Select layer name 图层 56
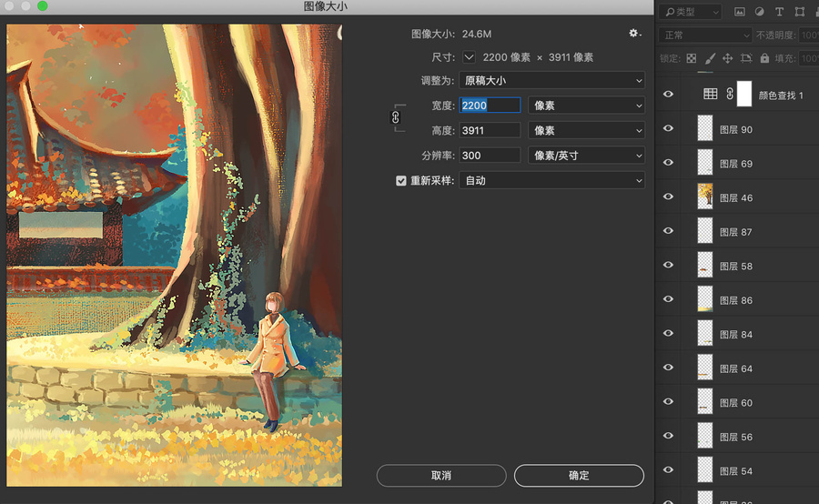Viewport: 819px width, 504px height. [736, 438]
